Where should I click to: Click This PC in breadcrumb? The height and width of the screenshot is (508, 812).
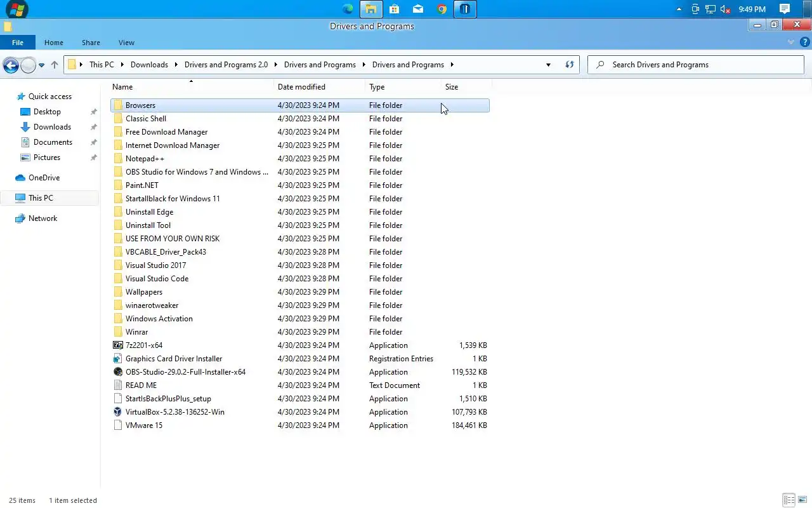[x=101, y=65]
